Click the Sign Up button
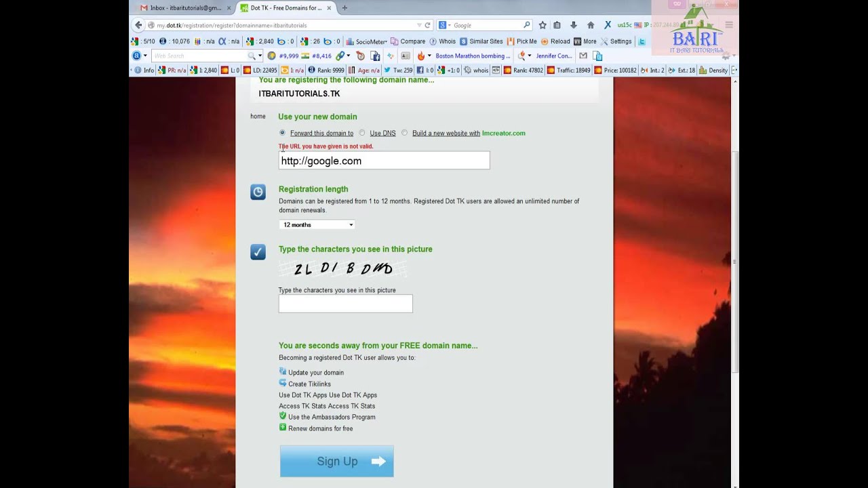 point(336,461)
